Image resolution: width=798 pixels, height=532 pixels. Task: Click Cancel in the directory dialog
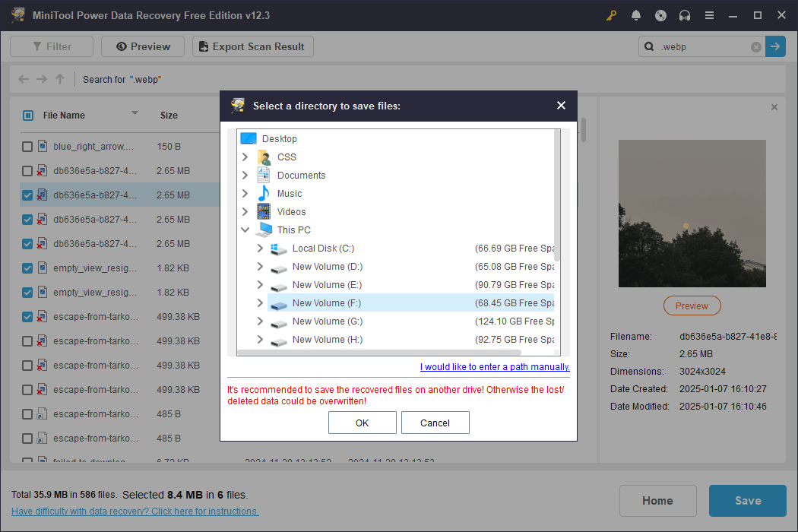click(435, 423)
